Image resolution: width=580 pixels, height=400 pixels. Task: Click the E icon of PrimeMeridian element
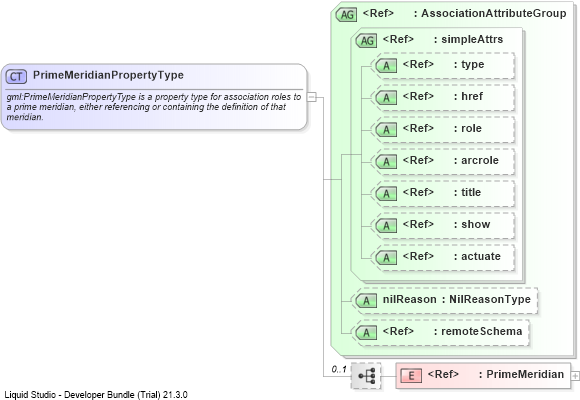[x=411, y=376]
